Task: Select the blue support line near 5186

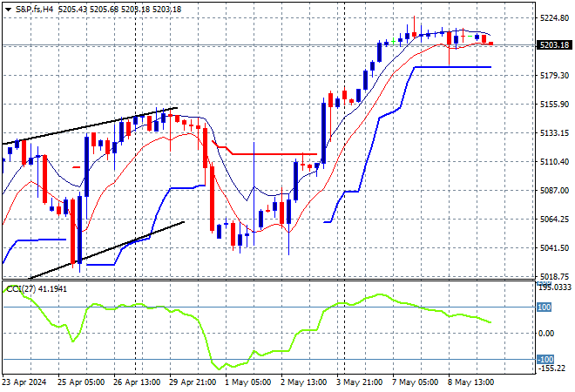Action: (x=453, y=67)
